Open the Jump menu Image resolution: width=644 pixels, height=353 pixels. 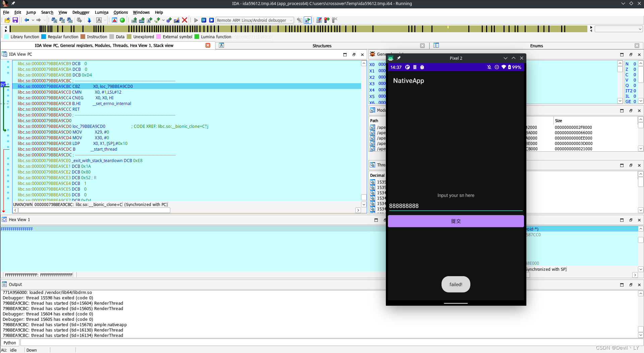[31, 12]
